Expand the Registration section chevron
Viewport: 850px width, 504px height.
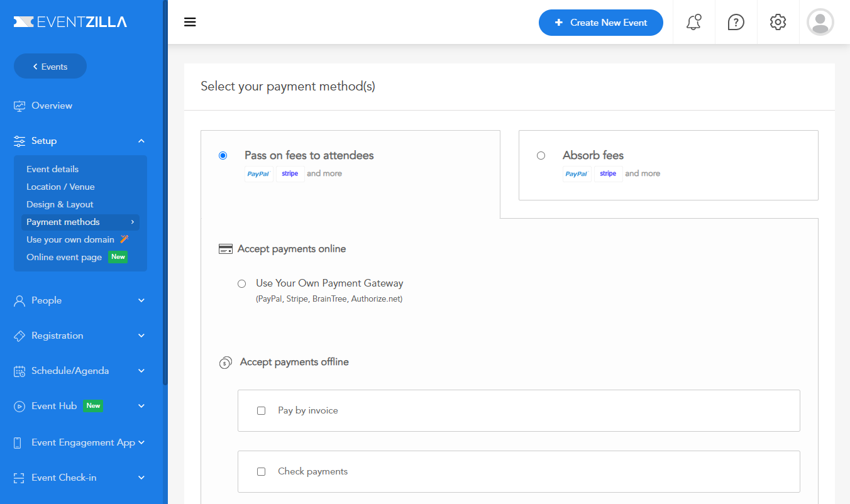141,336
